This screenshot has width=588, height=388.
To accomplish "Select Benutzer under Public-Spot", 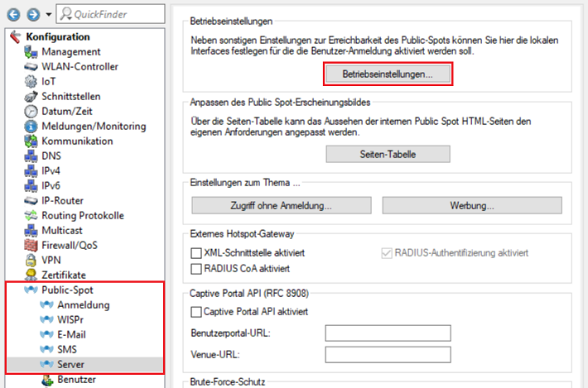I will click(x=76, y=380).
